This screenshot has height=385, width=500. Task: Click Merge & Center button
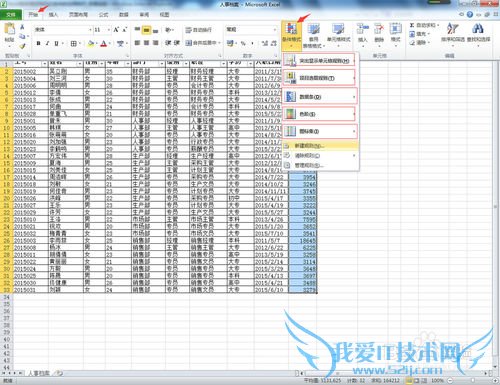tap(201, 43)
